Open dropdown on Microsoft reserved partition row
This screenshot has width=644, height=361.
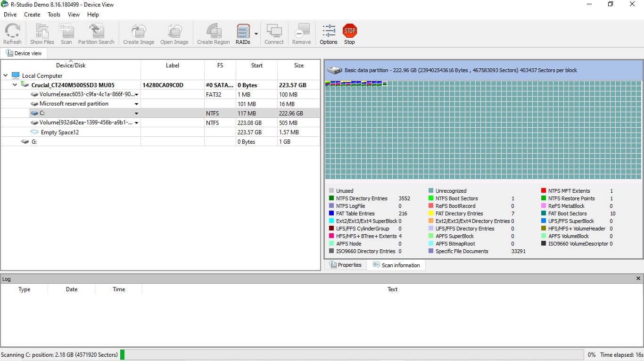pyautogui.click(x=136, y=104)
